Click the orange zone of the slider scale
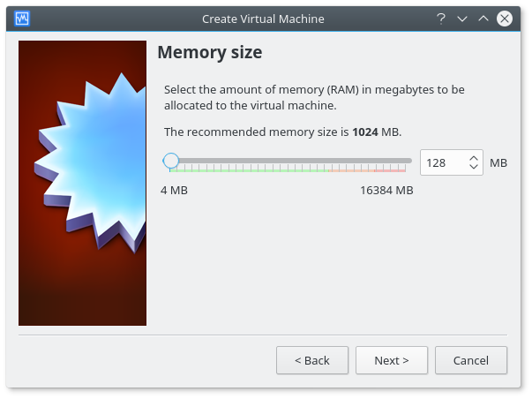The image size is (532, 399). pyautogui.click(x=351, y=170)
